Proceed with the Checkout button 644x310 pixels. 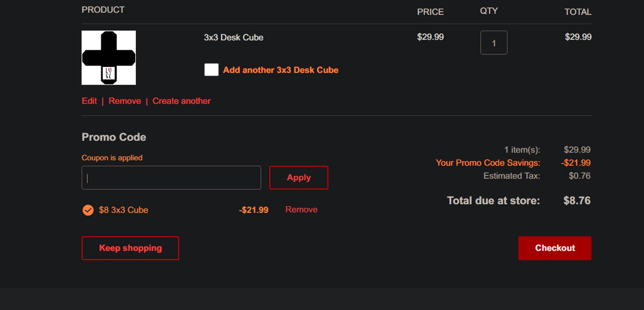[x=555, y=248]
